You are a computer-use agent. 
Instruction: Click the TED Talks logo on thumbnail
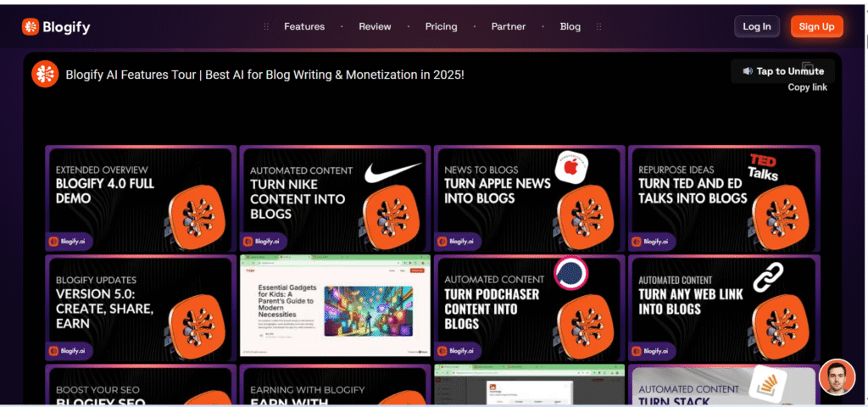click(763, 167)
